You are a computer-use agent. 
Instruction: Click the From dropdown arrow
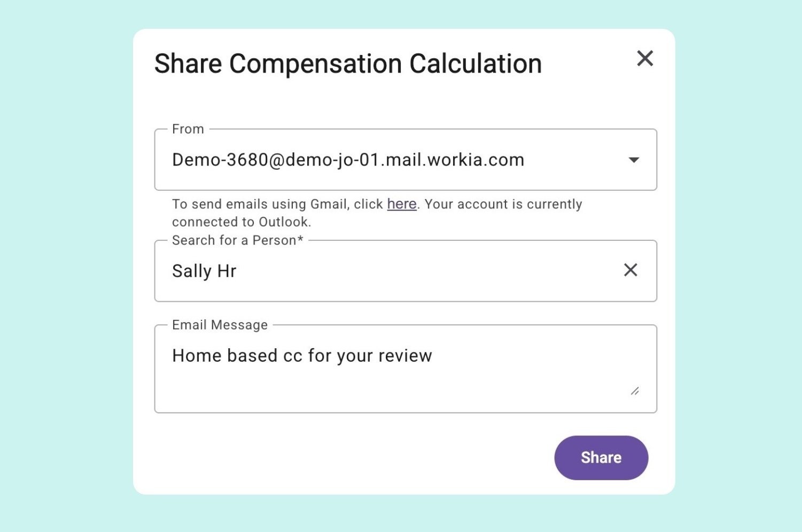point(634,160)
